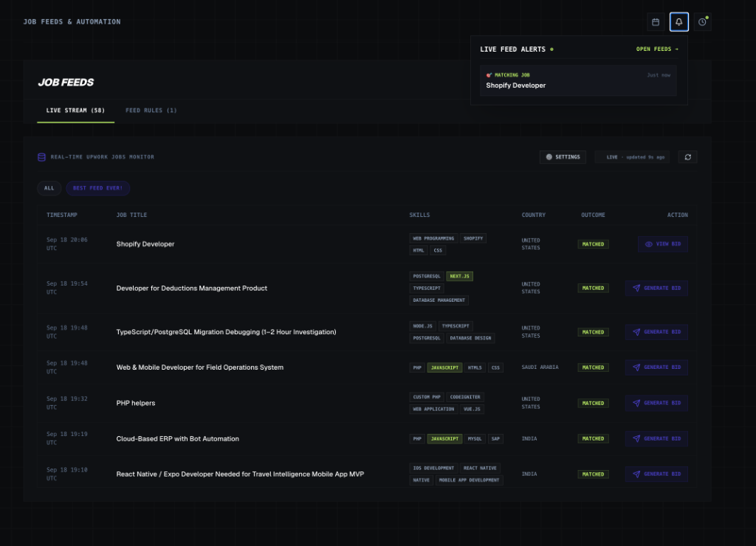The height and width of the screenshot is (546, 756).
Task: Click the highlighted NEXT.JS skill tag
Action: (x=459, y=276)
